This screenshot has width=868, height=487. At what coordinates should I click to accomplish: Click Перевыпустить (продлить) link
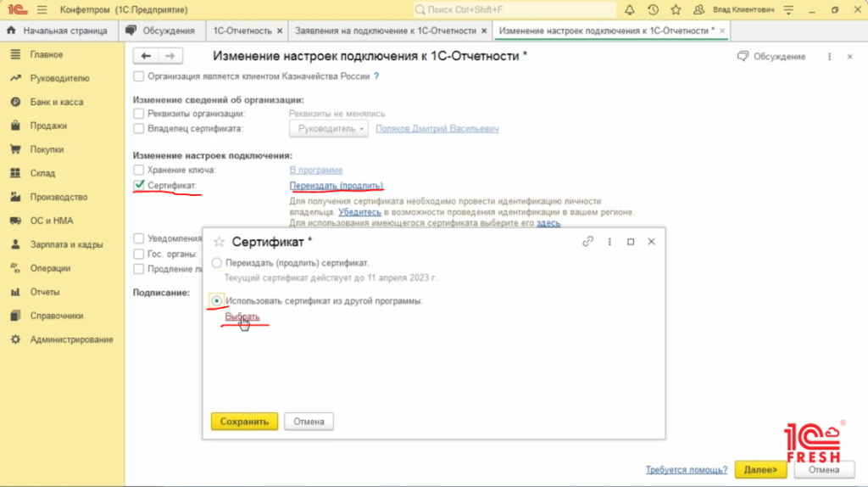tap(336, 186)
